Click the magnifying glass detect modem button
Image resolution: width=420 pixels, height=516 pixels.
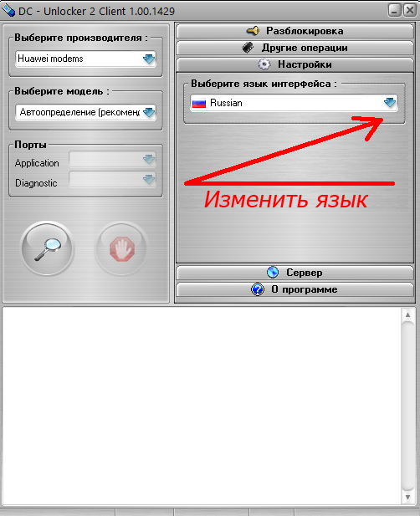(48, 248)
